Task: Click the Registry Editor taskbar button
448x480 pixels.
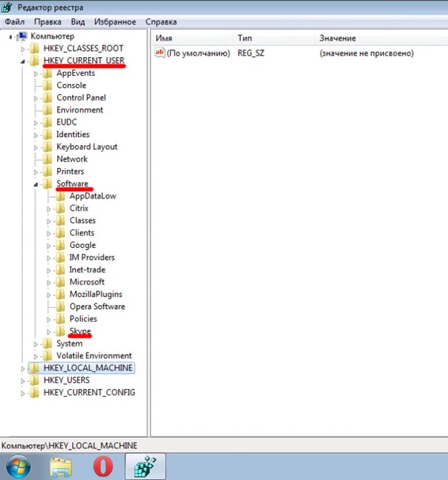Action: click(145, 467)
